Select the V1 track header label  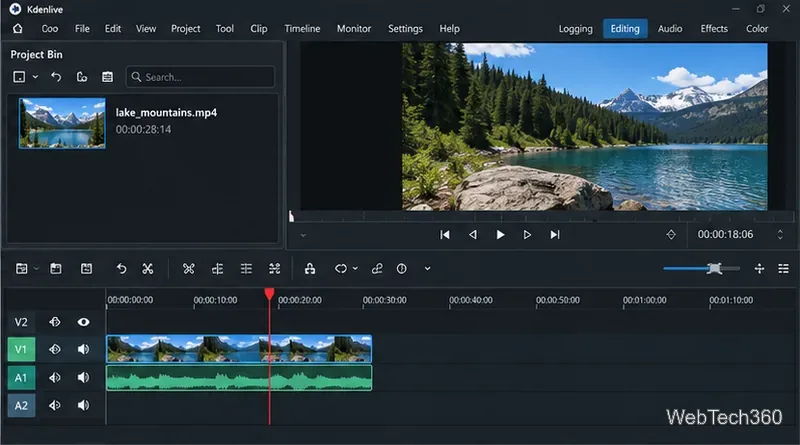(21, 350)
